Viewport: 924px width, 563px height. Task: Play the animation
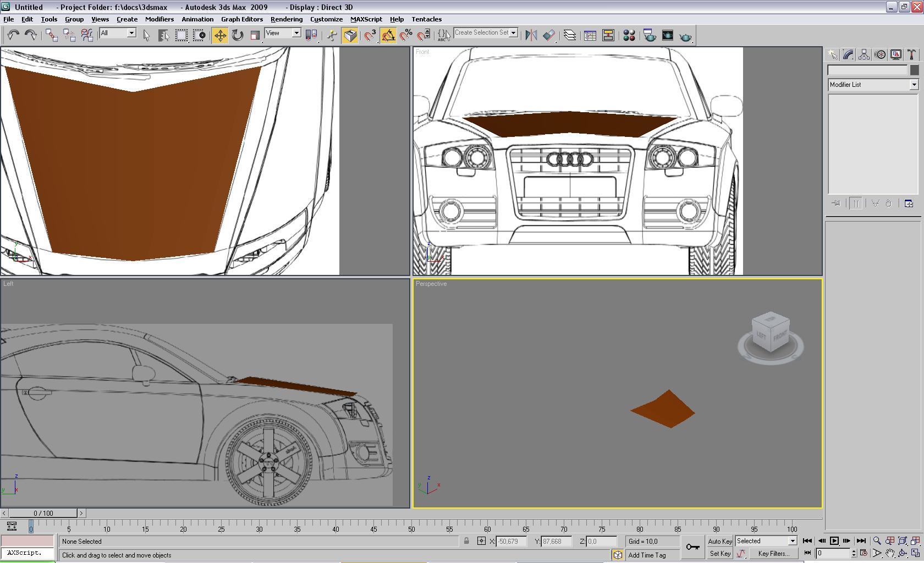point(834,541)
